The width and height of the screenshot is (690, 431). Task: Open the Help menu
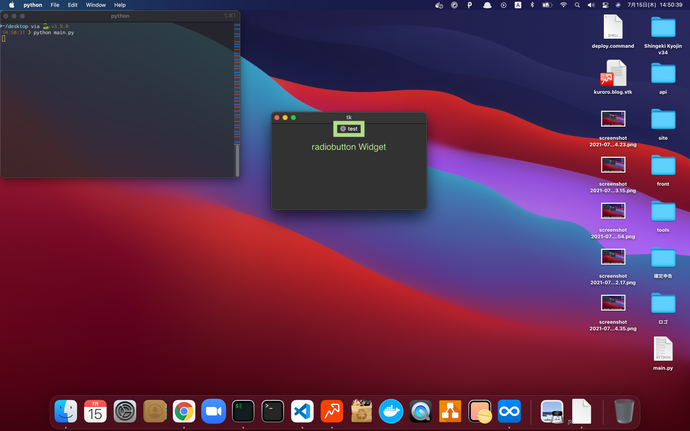(120, 5)
